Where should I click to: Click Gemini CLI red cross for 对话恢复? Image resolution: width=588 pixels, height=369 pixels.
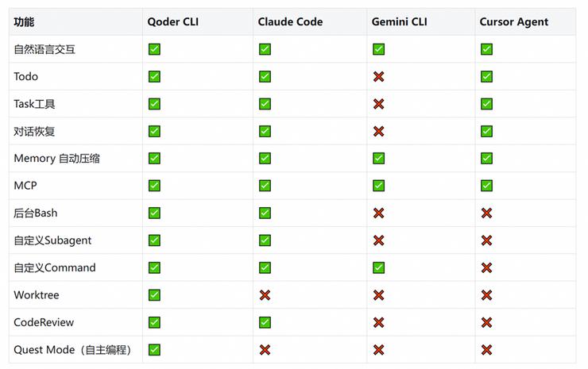(x=379, y=131)
